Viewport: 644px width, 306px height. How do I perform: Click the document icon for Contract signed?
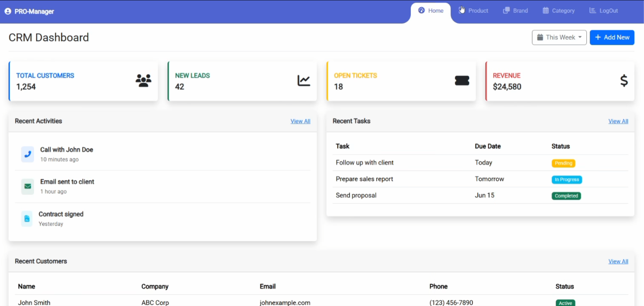point(27,219)
